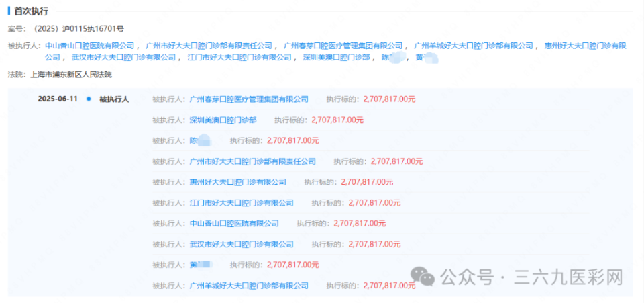Open 武汉市好大夫口腔门诊有限公司 in the timeline rows

241,244
